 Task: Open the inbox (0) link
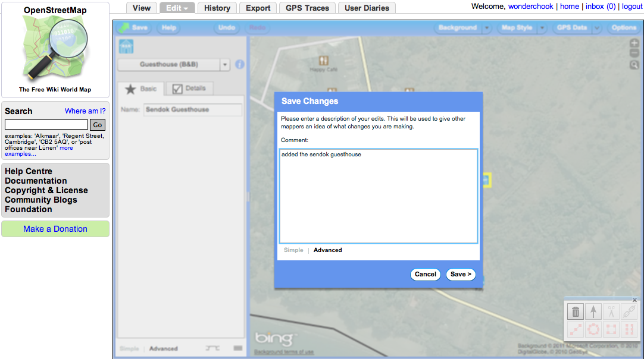[x=601, y=7]
